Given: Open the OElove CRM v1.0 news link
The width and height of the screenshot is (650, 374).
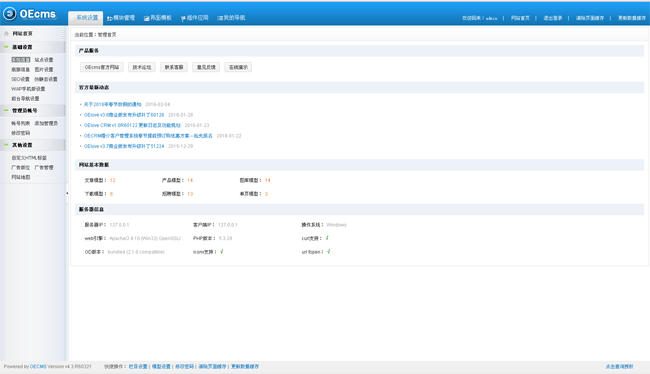Looking at the screenshot, I should click(x=132, y=125).
